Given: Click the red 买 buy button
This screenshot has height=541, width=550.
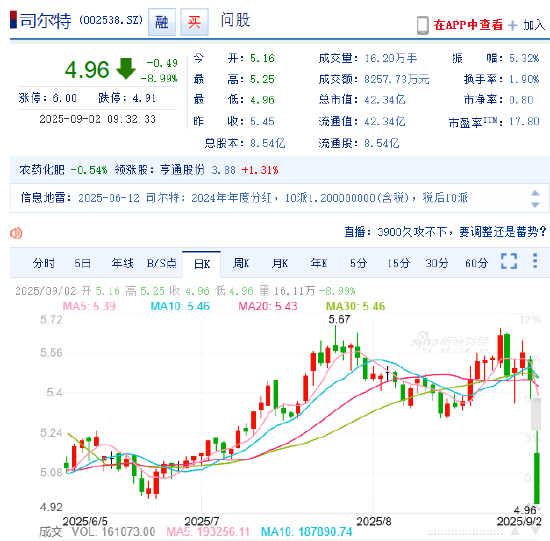Looking at the screenshot, I should point(194,22).
